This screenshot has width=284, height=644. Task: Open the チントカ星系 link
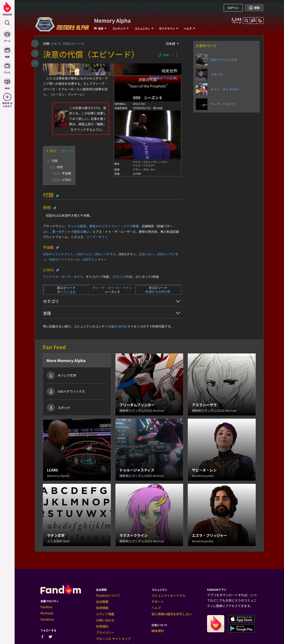pos(77,226)
